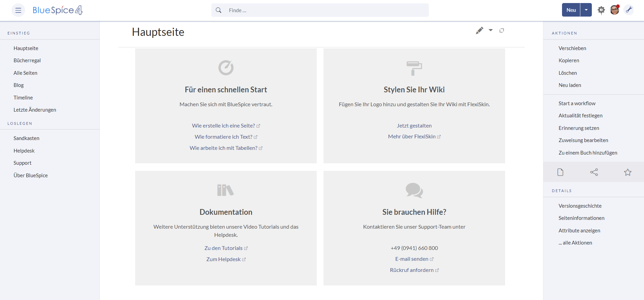Click the star watch-page icon
The height and width of the screenshot is (300, 644).
click(x=627, y=172)
